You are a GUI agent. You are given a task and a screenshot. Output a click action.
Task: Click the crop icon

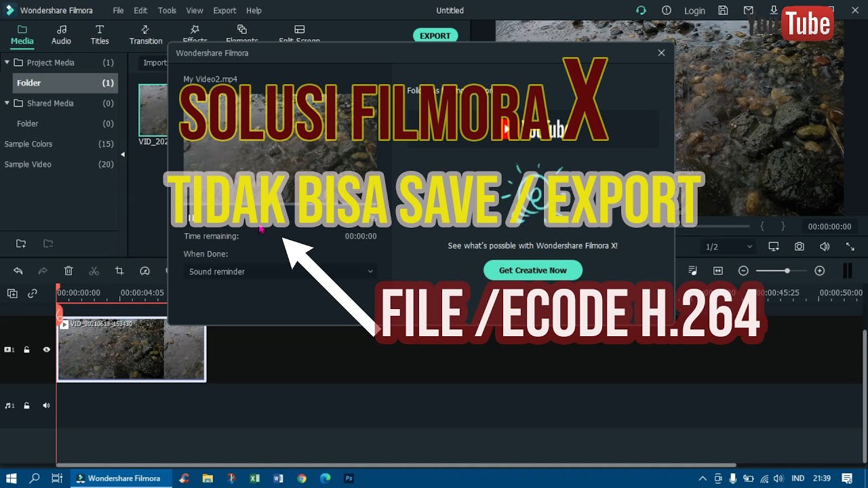[119, 271]
